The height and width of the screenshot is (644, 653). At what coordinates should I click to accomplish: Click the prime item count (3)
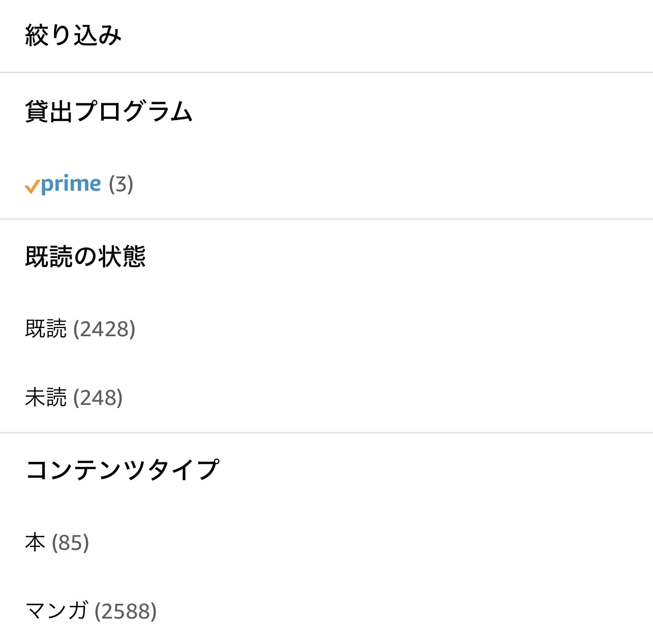(x=121, y=184)
